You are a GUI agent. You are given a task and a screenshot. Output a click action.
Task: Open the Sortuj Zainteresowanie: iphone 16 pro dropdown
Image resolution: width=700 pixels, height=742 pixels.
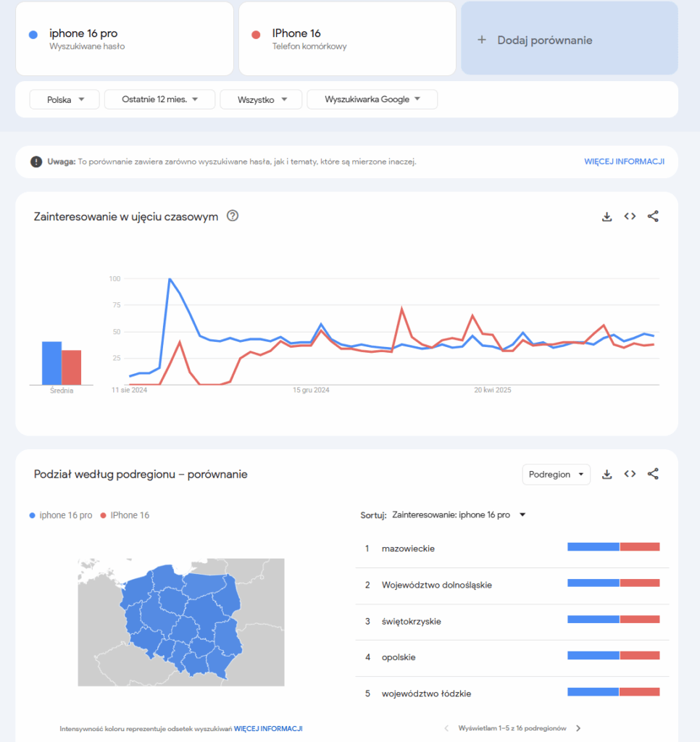pos(459,515)
